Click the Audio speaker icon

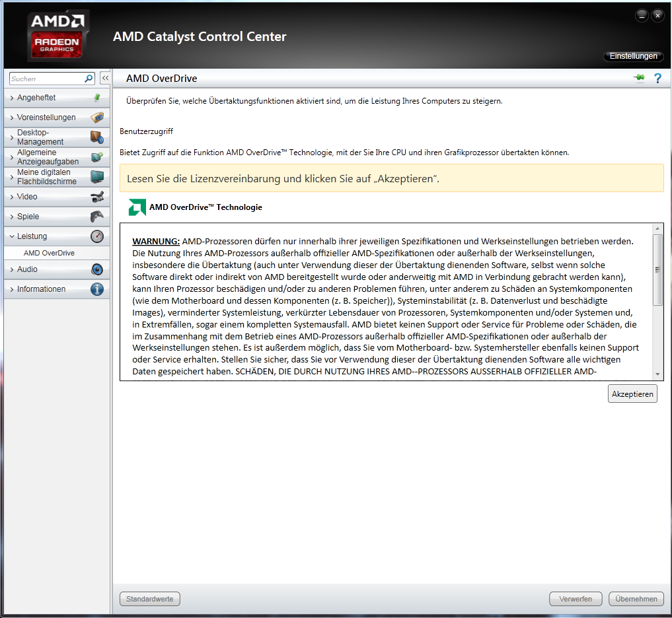coord(97,269)
